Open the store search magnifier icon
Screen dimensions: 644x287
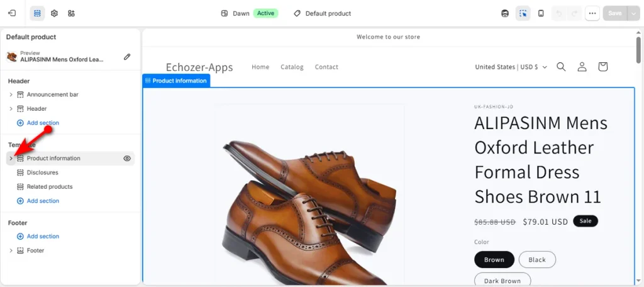pos(561,67)
